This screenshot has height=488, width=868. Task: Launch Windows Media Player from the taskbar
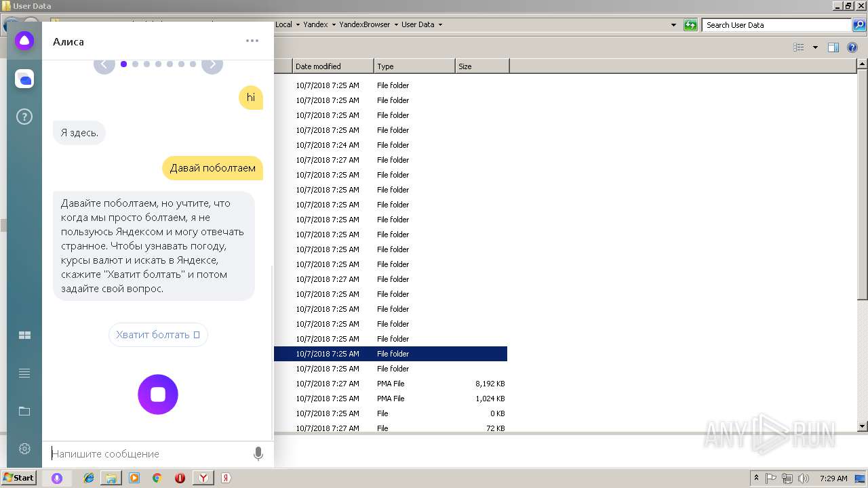tap(134, 478)
